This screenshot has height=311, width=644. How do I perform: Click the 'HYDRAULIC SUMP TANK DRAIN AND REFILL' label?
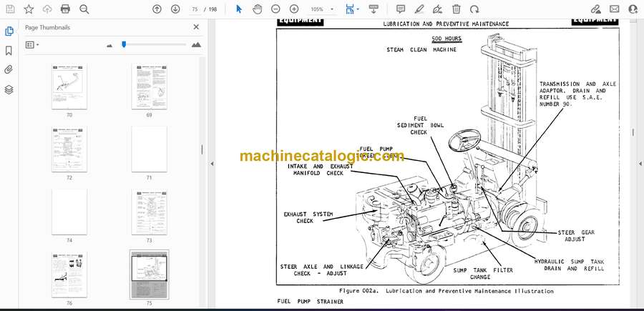pyautogui.click(x=569, y=265)
